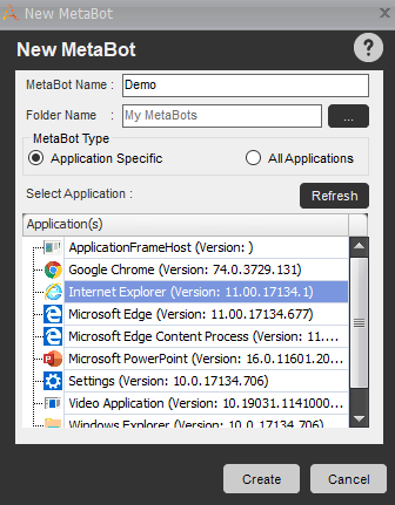Click the Settings gear icon in list
The width and height of the screenshot is (395, 505).
click(x=53, y=381)
